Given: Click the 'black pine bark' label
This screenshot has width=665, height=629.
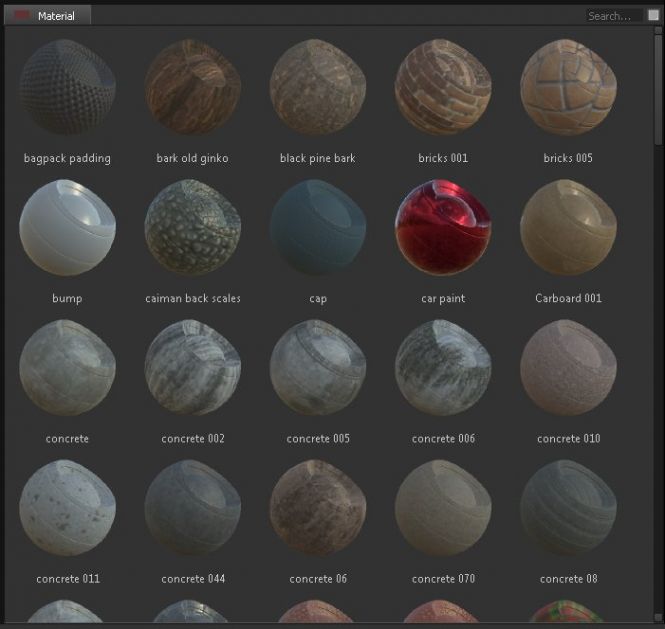Looking at the screenshot, I should click(318, 159).
